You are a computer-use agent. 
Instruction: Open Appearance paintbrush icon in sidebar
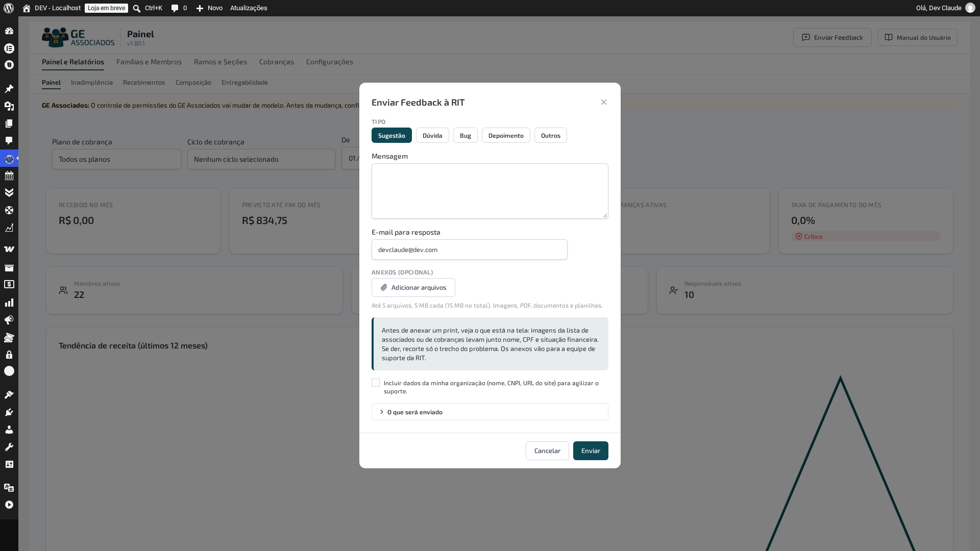click(9, 395)
